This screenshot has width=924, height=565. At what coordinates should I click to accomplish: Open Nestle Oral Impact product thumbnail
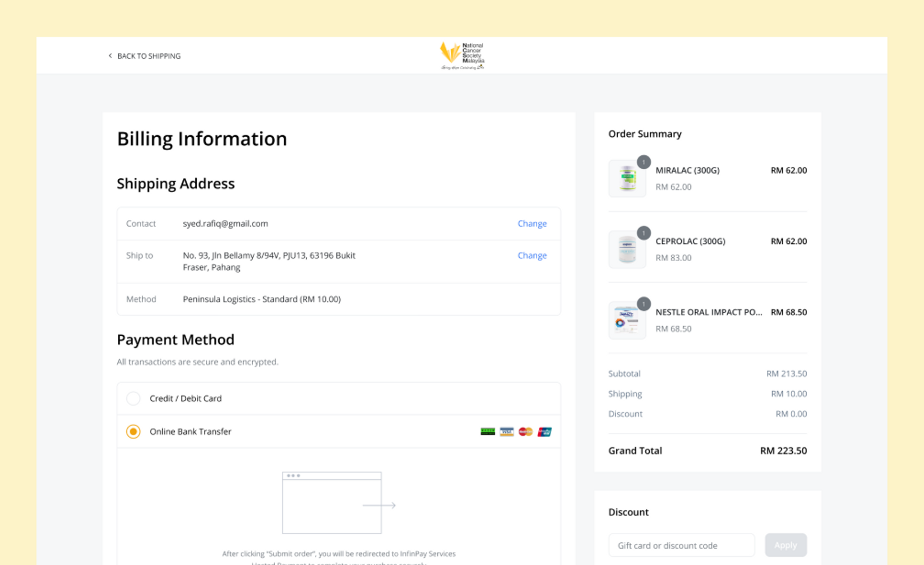(627, 320)
